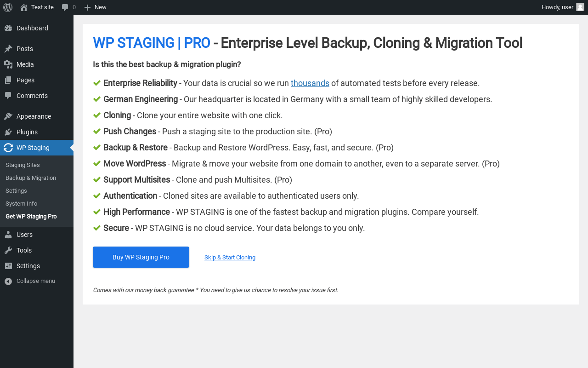The height and width of the screenshot is (368, 588).
Task: Open the Staging Sites submenu item
Action: [x=23, y=165]
